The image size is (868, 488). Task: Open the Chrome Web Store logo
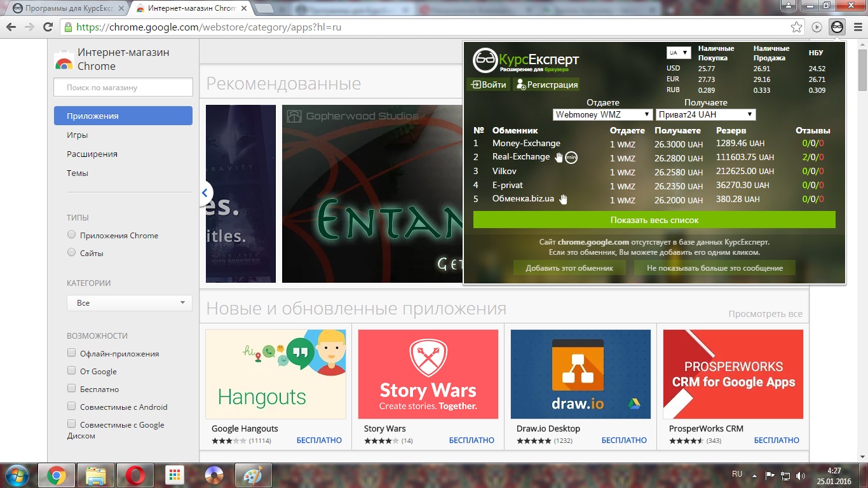64,60
